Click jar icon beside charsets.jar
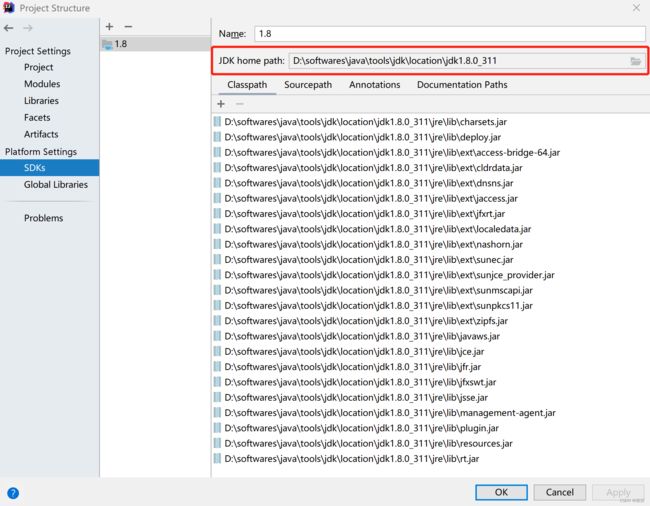The image size is (650, 506). point(217,121)
